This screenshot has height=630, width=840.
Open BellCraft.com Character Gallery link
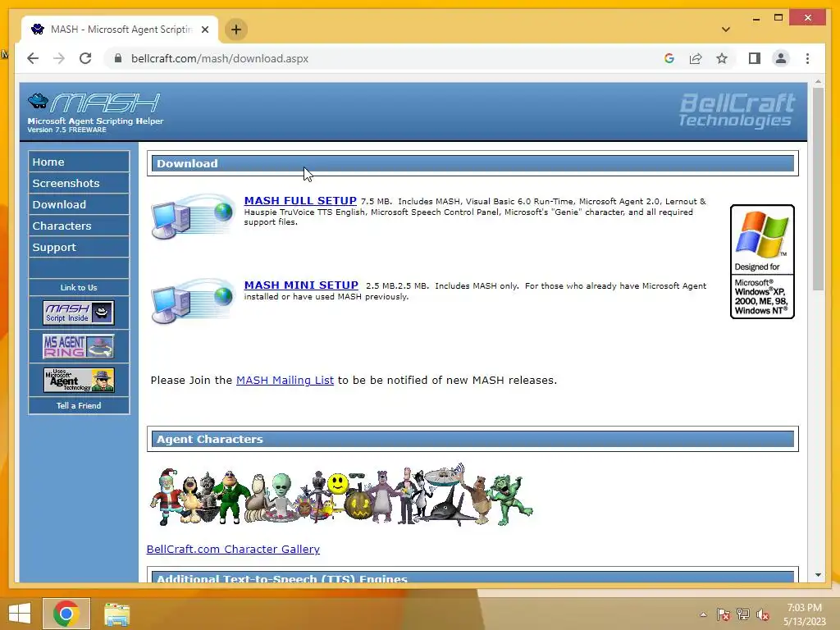(233, 549)
